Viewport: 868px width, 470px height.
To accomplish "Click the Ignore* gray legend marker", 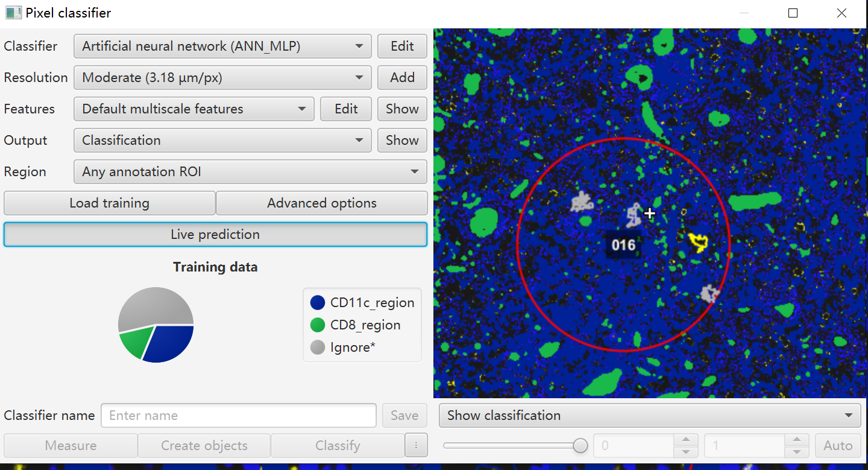I will (x=318, y=348).
